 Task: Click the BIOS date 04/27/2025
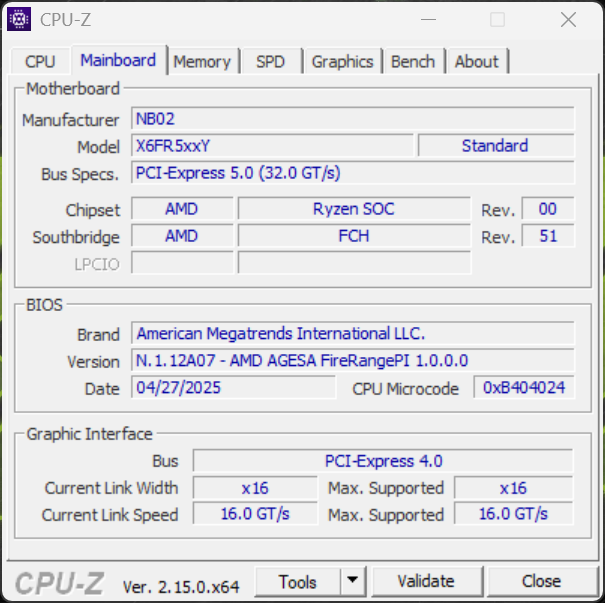click(x=234, y=387)
